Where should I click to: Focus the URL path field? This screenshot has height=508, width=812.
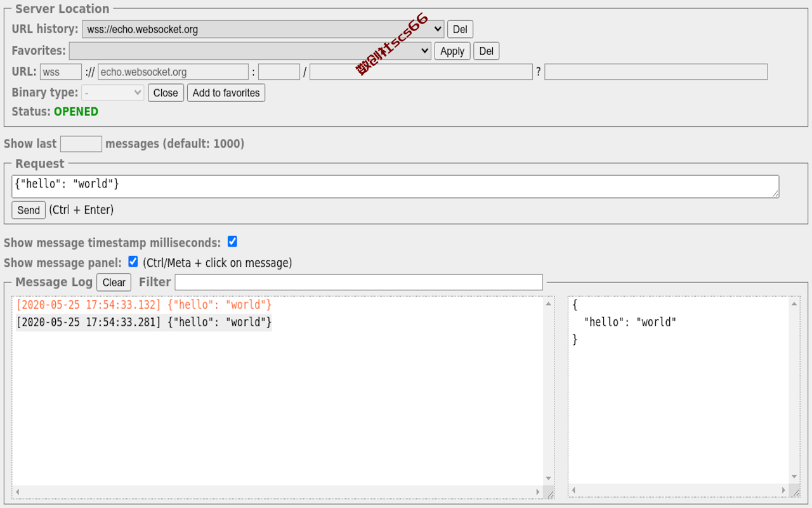point(421,72)
